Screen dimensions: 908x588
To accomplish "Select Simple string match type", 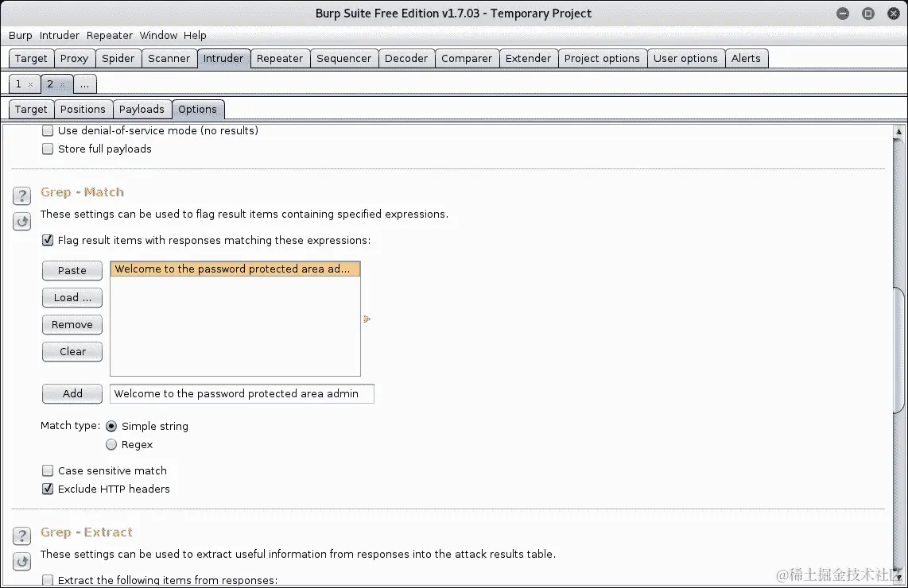I will [111, 427].
